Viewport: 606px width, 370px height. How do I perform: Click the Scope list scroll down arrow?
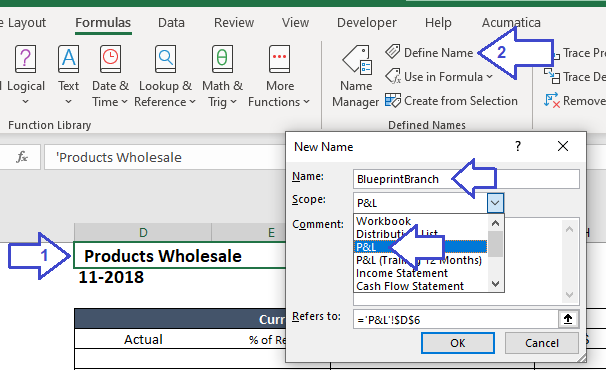[495, 284]
